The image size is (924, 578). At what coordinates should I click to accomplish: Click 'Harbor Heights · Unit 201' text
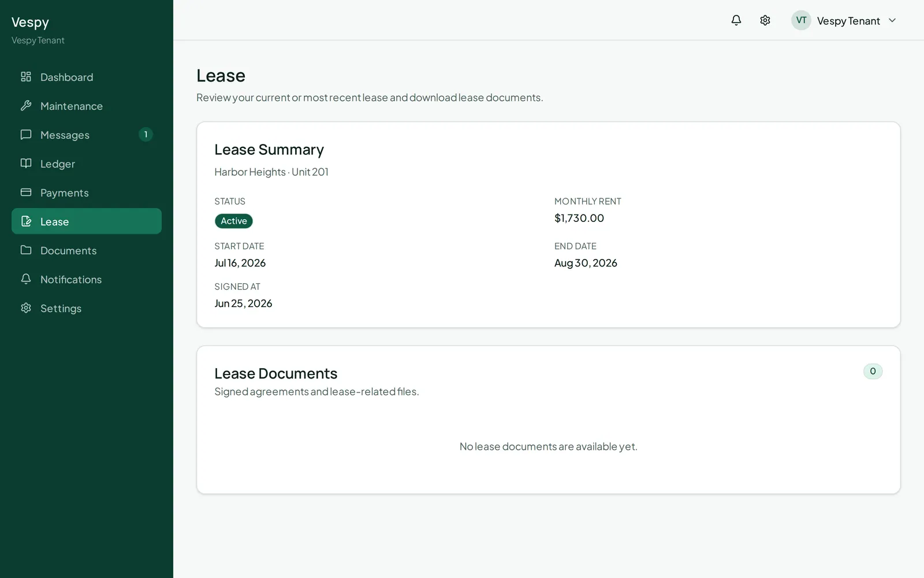pyautogui.click(x=271, y=172)
